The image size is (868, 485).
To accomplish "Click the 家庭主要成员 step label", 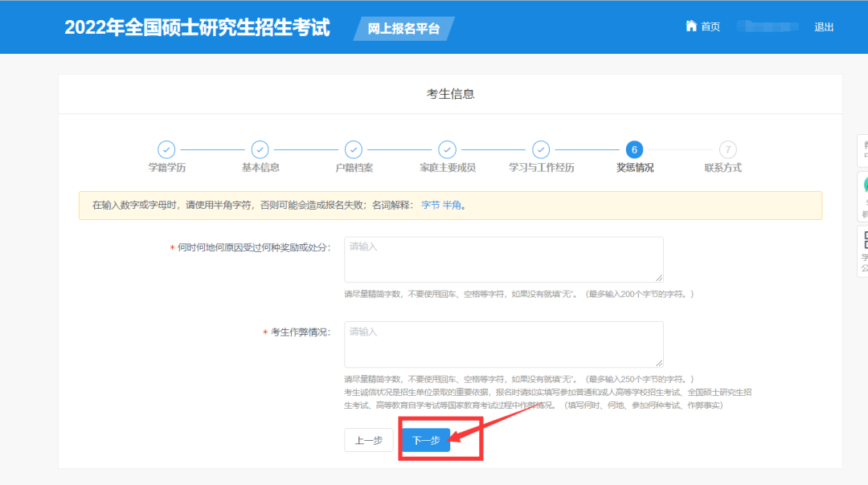I will pyautogui.click(x=448, y=168).
